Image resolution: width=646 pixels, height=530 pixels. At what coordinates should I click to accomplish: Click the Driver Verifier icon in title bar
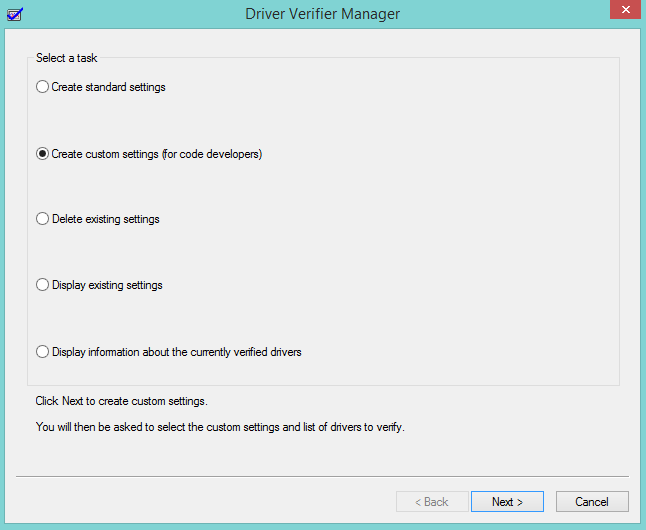(x=14, y=14)
